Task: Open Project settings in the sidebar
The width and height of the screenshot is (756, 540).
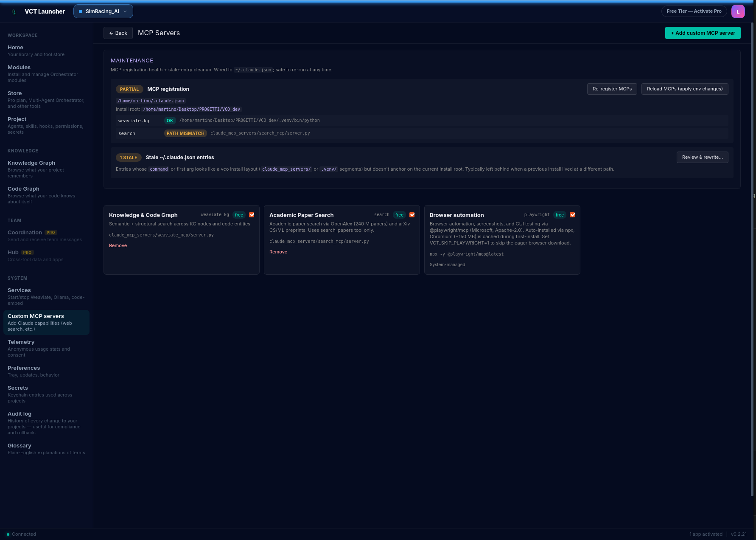Action: pyautogui.click(x=46, y=125)
